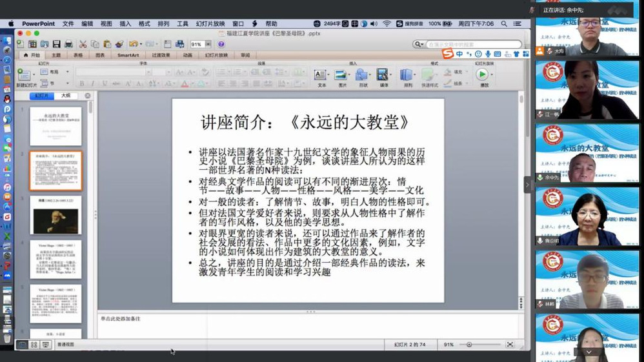Toggle normal view button in status bar
This screenshot has height=362, width=644.
[23, 345]
